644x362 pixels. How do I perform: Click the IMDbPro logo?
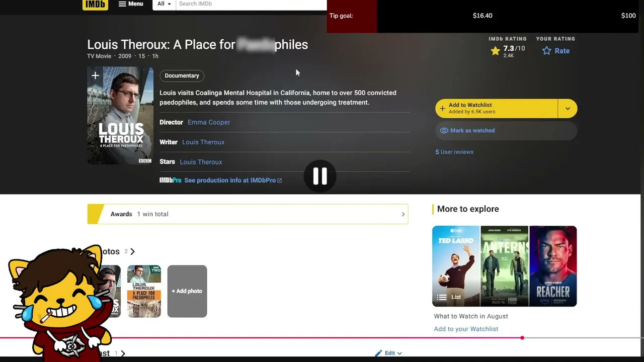(x=170, y=180)
